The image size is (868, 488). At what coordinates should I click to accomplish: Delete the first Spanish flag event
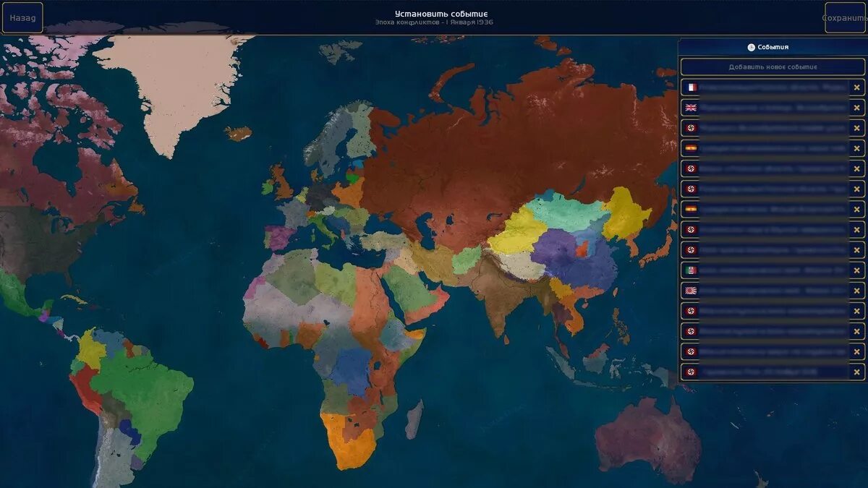857,148
